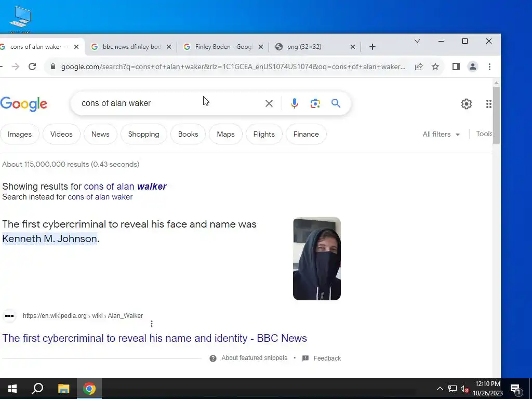Click the blue search magnifier button
The width and height of the screenshot is (532, 399).
coord(336,103)
